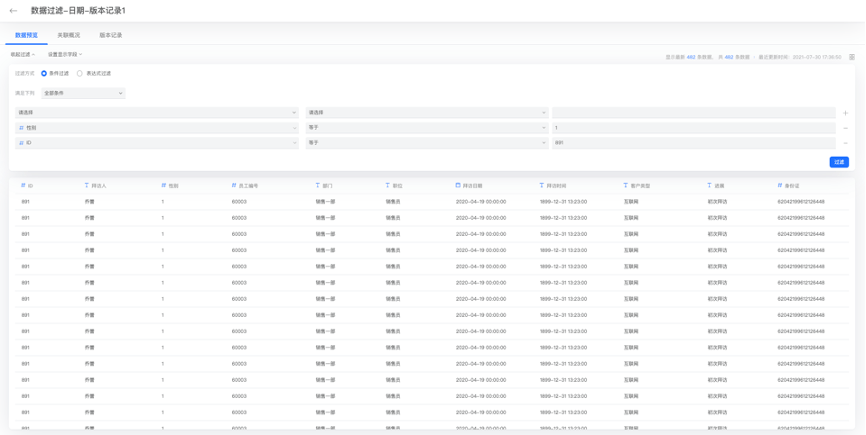Select the 表达式过滤 radio button
This screenshot has height=435, width=866.
point(80,73)
